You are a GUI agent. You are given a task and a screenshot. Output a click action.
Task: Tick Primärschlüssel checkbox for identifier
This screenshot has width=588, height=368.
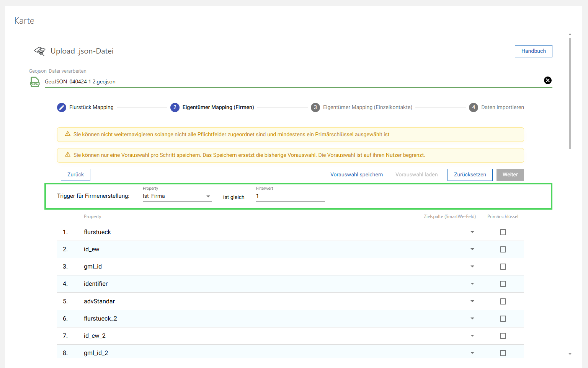[x=503, y=284]
